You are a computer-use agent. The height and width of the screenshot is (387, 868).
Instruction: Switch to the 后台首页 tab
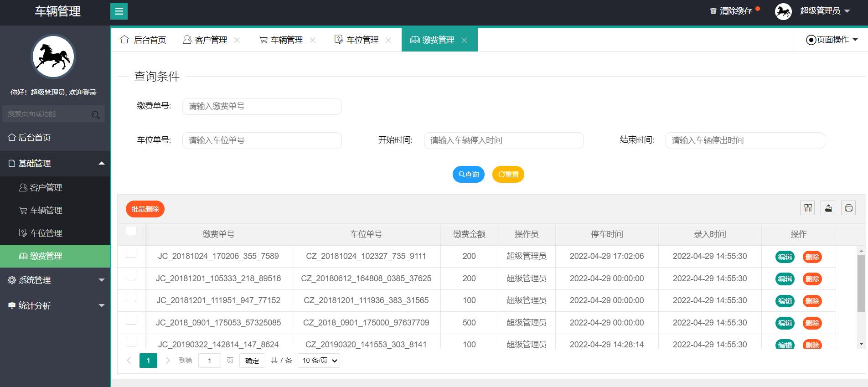pos(143,40)
